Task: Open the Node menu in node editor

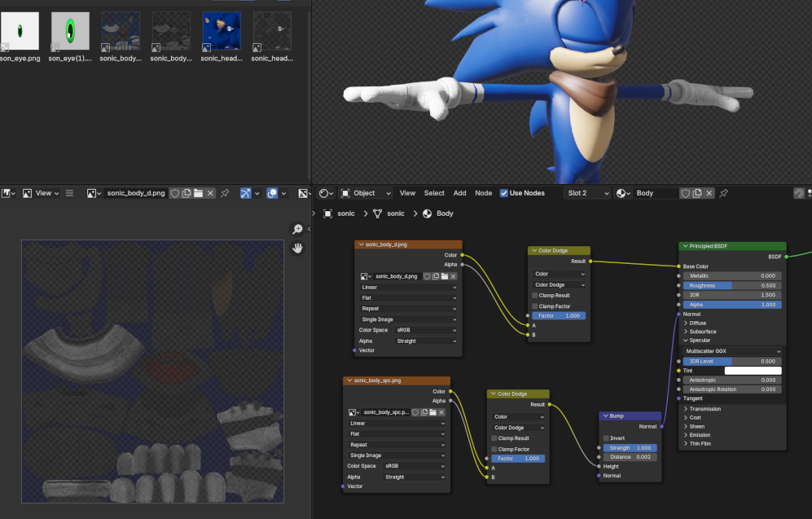Action: click(x=484, y=193)
